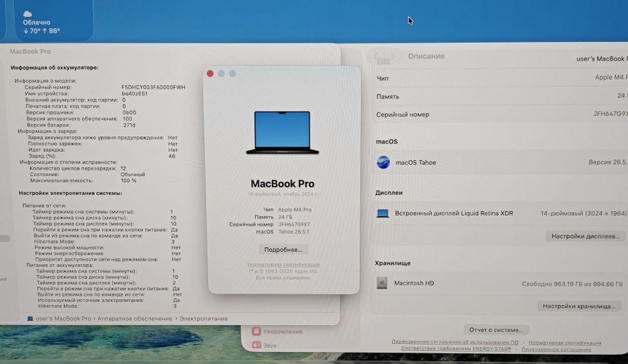Click Приоритет доступности сети над режимом сна row

tap(107, 259)
